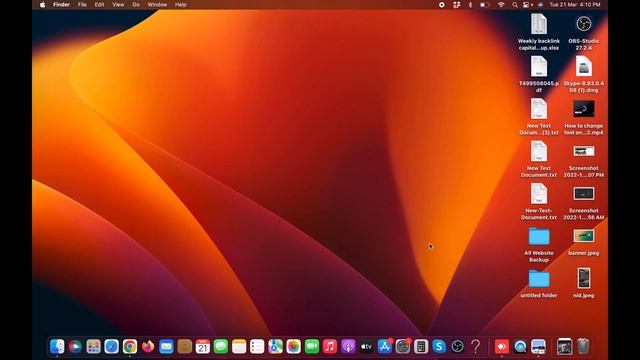Viewport: 640px width, 360px height.
Task: Open Calendar showing 21 in the Dock
Action: coord(203,347)
